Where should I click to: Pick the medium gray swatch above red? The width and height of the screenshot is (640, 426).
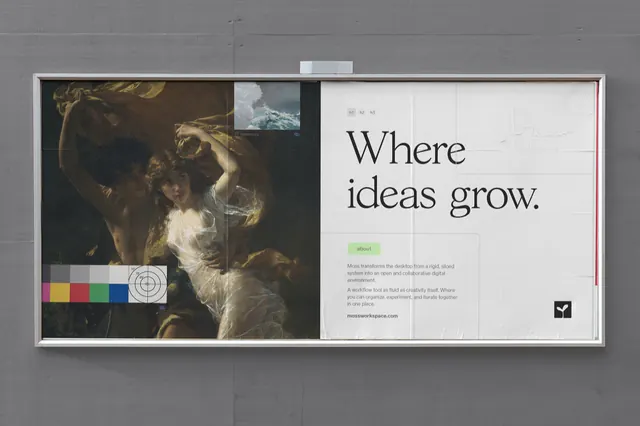click(x=80, y=274)
